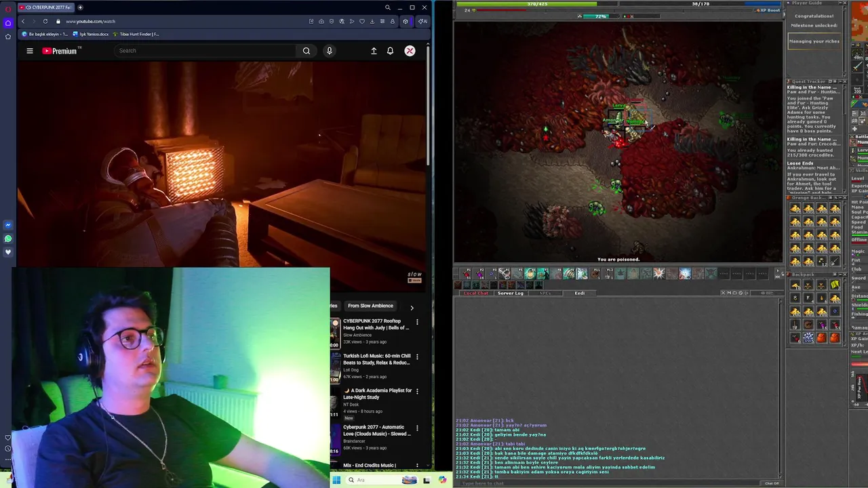
Task: Close the current chat channel tab
Action: click(724, 293)
